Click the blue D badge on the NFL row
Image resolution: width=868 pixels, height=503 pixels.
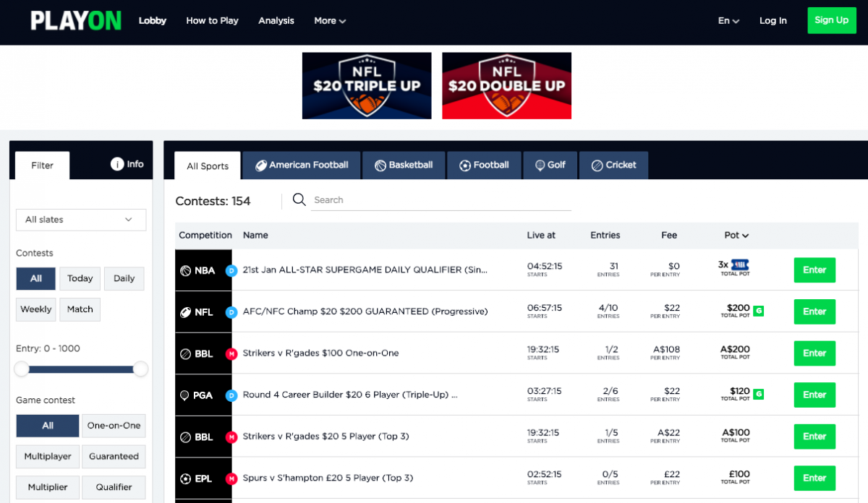(x=231, y=312)
